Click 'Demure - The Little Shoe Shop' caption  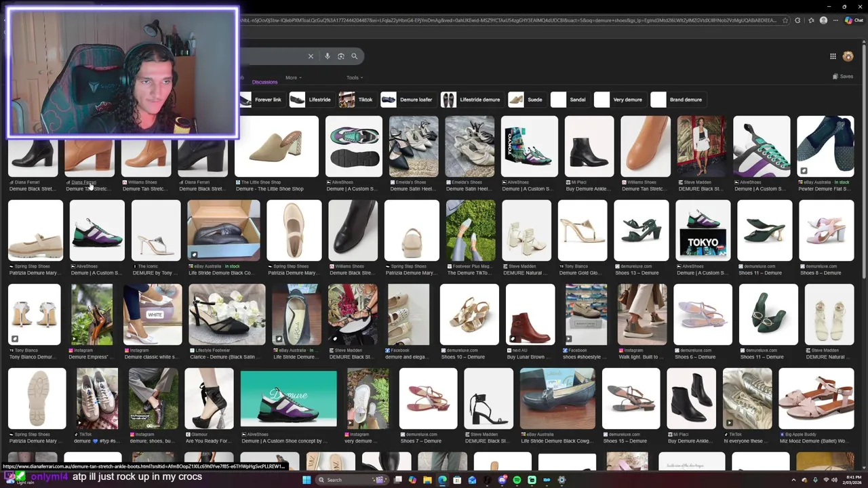[x=270, y=189]
